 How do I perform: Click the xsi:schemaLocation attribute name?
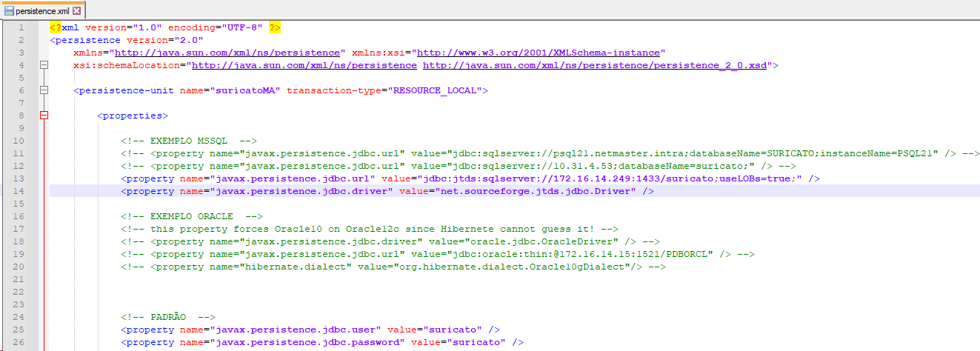(130, 65)
